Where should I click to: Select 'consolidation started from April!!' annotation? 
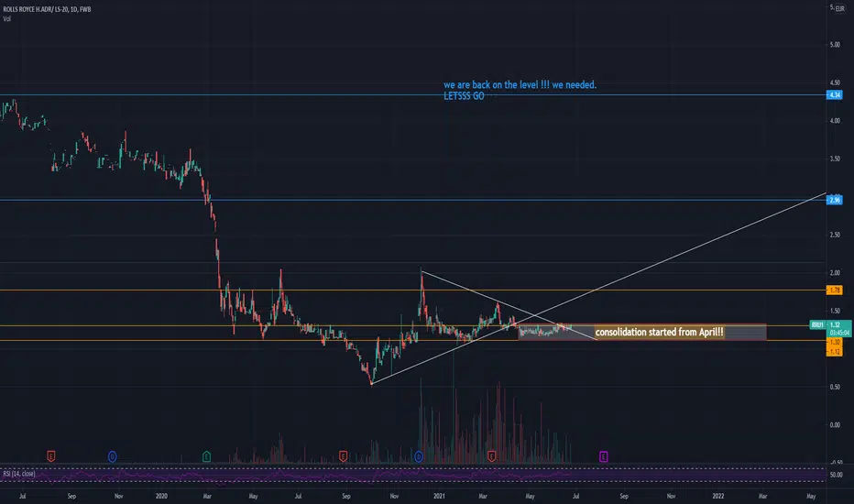660,332
